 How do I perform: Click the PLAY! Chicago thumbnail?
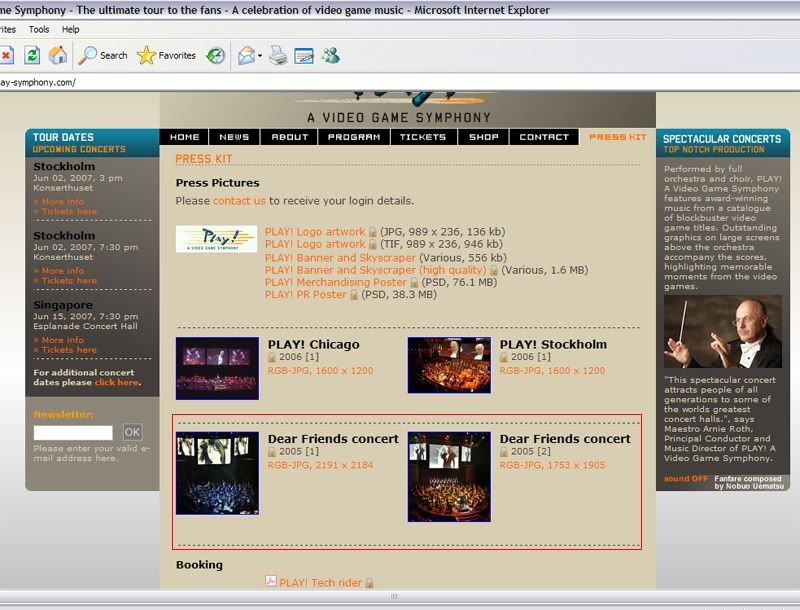coord(217,368)
